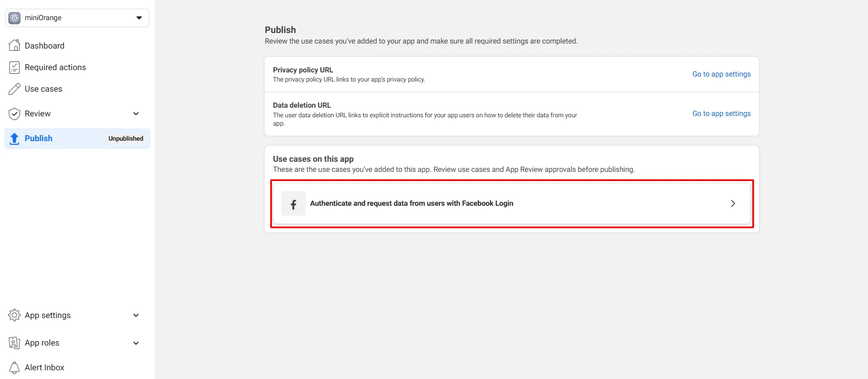868x379 pixels.
Task: Click the App settings gear icon
Action: click(x=15, y=315)
